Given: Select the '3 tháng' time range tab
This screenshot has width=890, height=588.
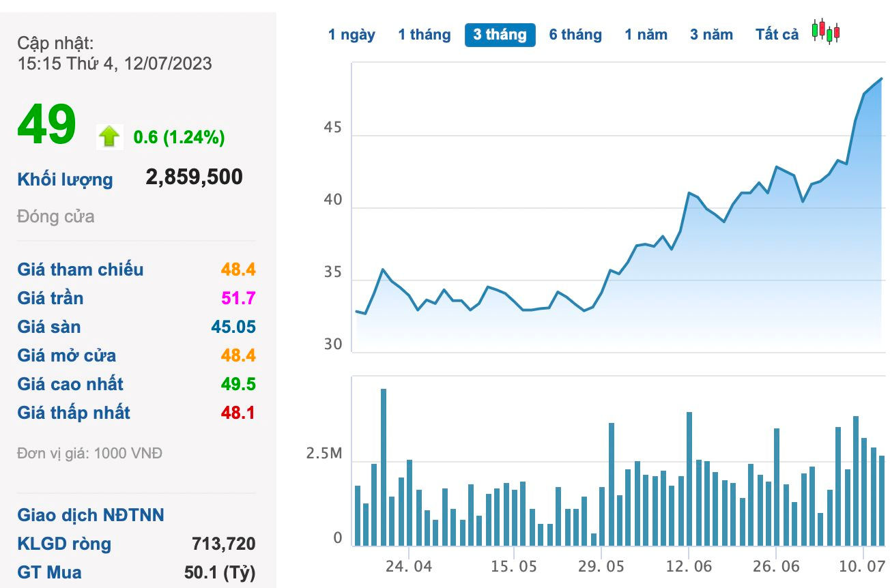Looking at the screenshot, I should tap(500, 35).
